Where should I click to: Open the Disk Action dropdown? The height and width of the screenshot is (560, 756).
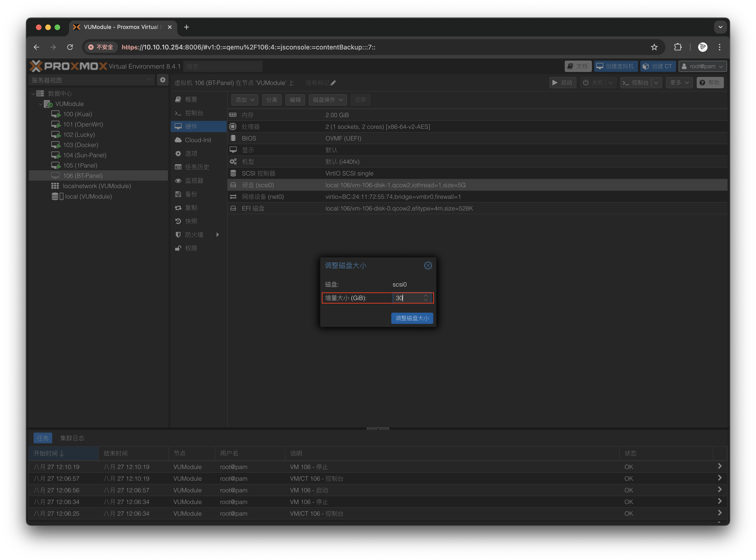[x=328, y=100]
